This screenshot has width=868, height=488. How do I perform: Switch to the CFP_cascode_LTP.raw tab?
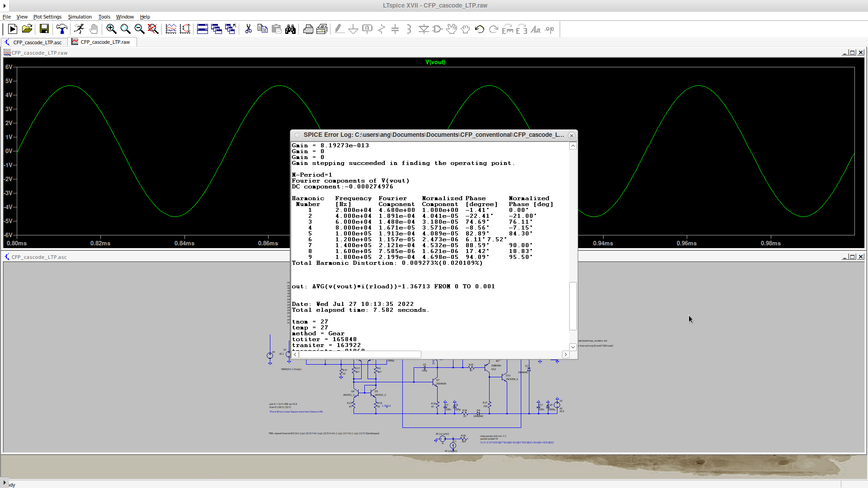pos(102,42)
